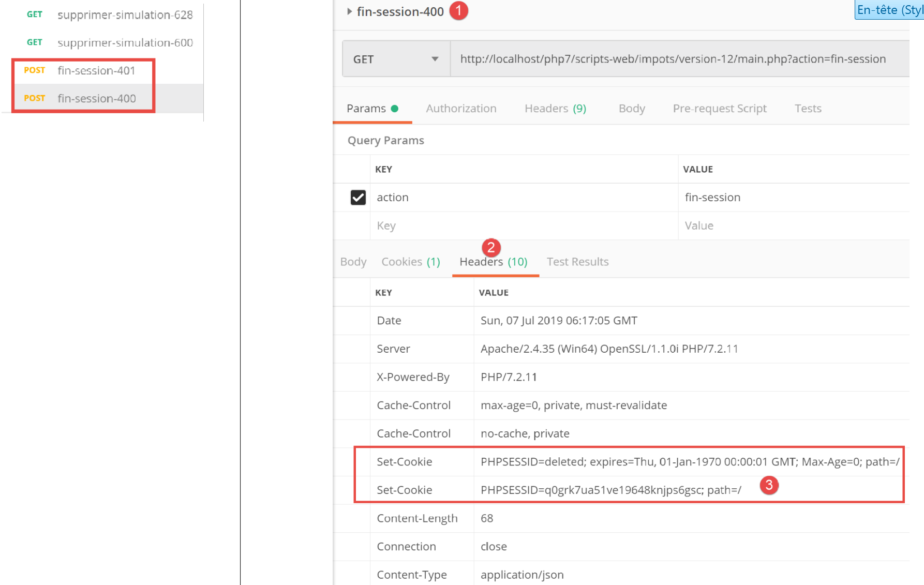Screen dimensions: 924x585
Task: Open the Pre-request Script tab
Action: 719,109
